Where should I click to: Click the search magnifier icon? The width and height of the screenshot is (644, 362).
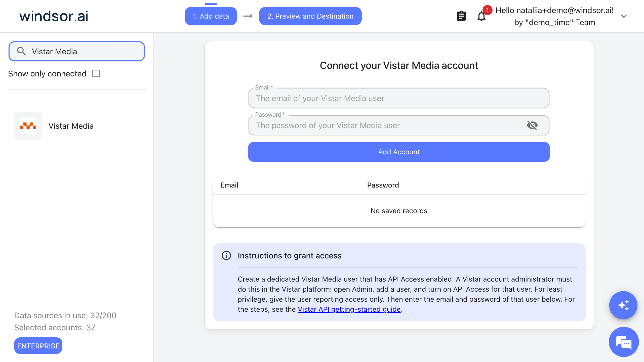(21, 51)
